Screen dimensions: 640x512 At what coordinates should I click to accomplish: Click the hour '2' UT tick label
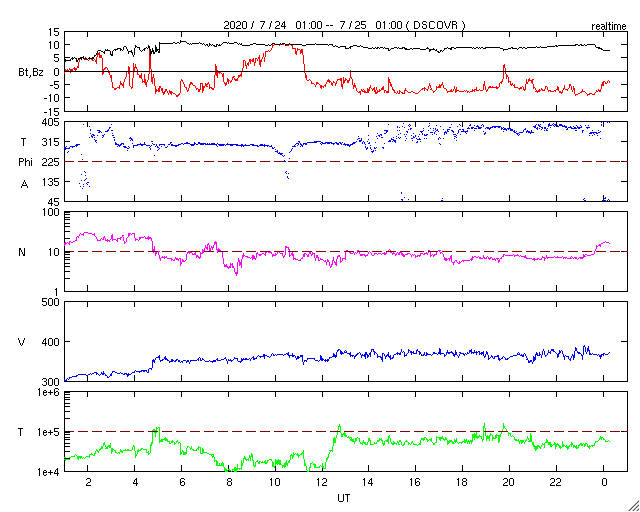(88, 483)
